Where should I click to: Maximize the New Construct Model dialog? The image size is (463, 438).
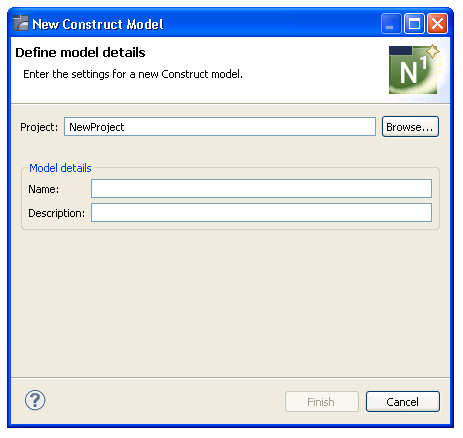[x=414, y=24]
